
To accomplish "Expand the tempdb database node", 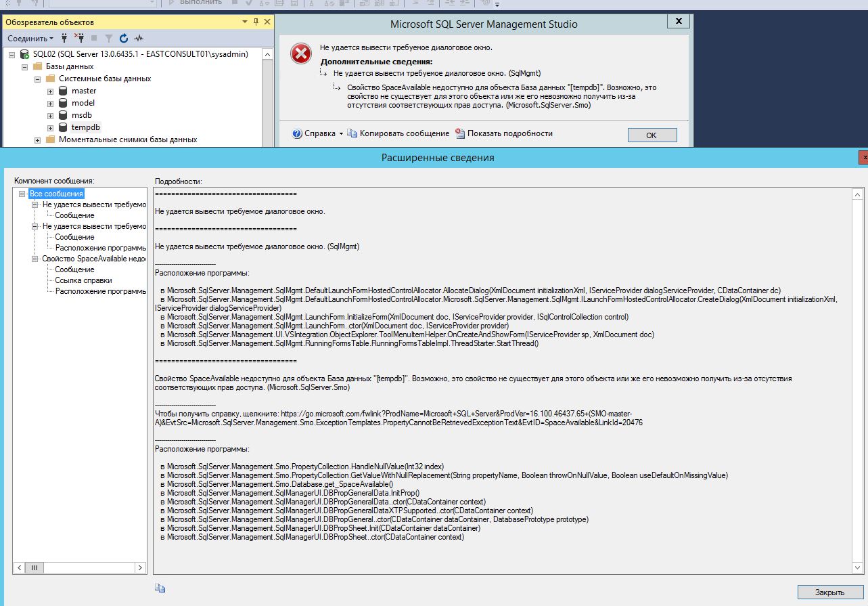I will point(50,127).
